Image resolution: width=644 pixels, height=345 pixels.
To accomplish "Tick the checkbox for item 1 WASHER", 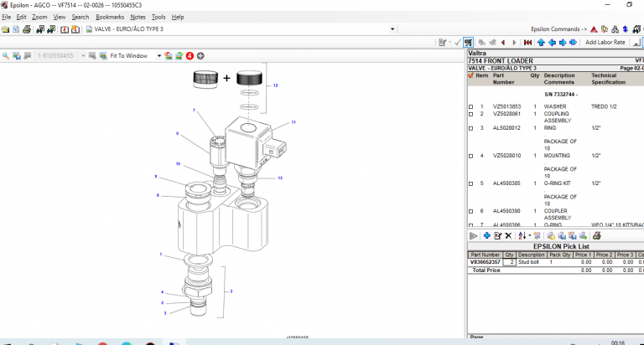I will (x=470, y=107).
